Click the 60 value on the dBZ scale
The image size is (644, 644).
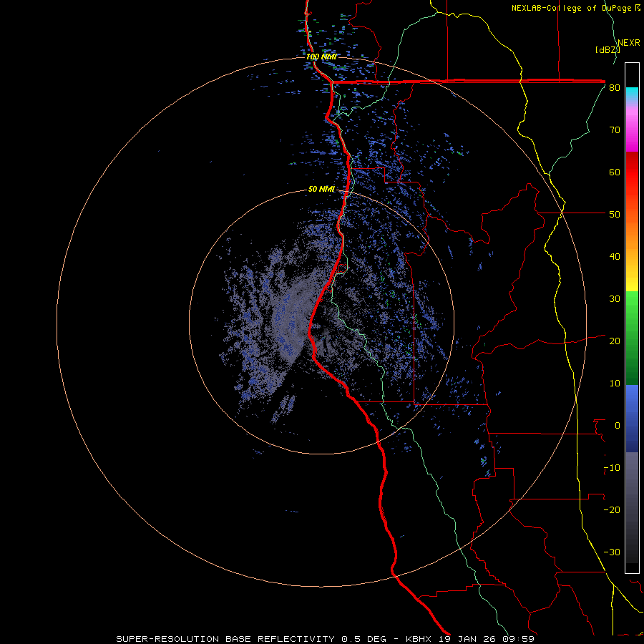click(615, 172)
